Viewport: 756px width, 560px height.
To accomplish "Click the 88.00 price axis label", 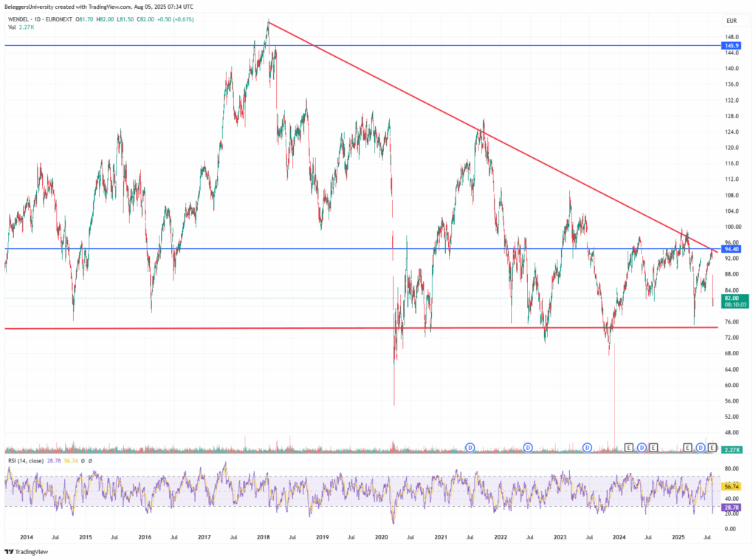I will point(732,274).
